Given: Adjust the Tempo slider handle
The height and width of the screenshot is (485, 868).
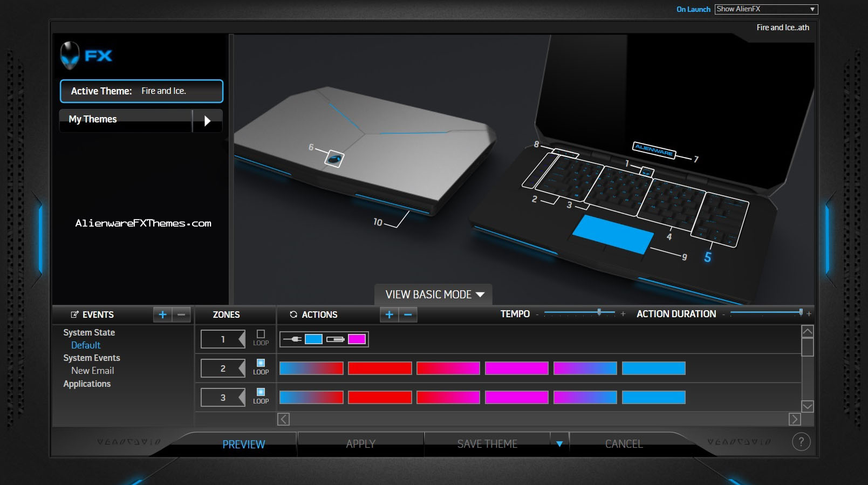Looking at the screenshot, I should click(599, 312).
